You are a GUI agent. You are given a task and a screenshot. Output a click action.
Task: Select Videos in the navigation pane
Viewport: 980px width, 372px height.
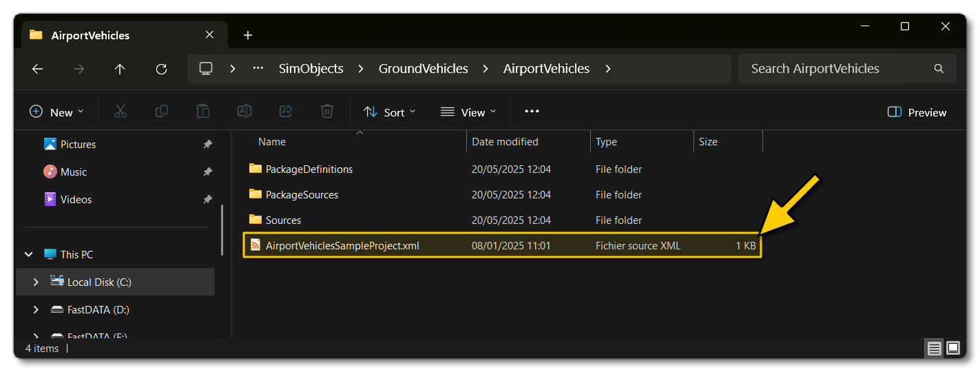[x=76, y=200]
